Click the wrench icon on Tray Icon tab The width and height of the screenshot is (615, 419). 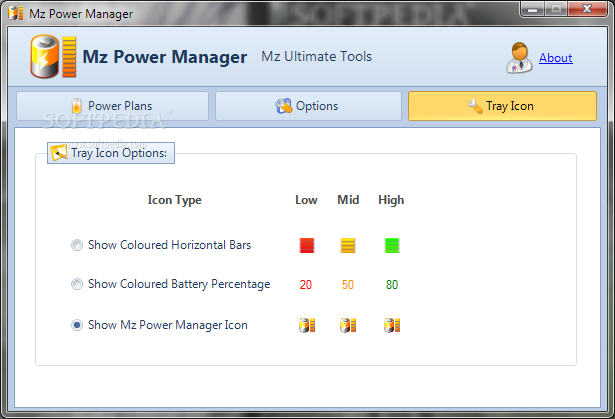coord(475,106)
